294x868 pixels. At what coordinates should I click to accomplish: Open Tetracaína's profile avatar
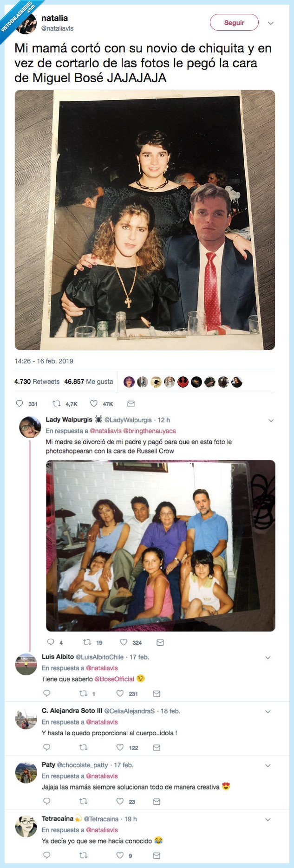coord(26,826)
